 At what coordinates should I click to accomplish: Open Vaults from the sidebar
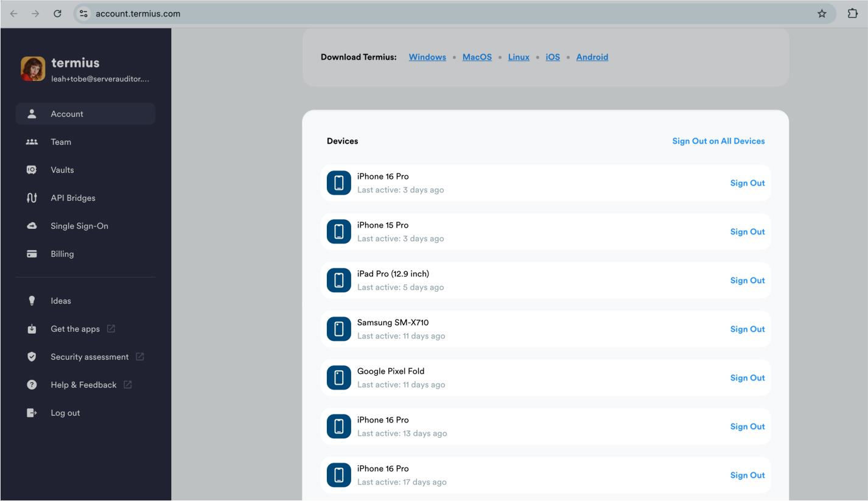[85, 170]
